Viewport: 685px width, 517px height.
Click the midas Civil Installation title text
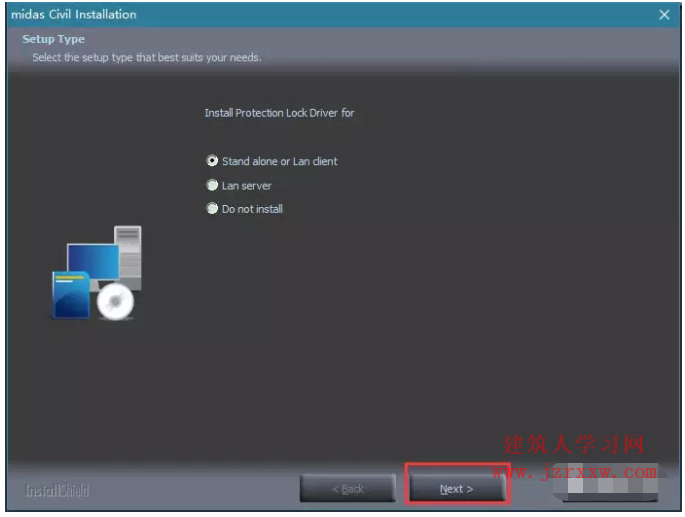point(73,14)
